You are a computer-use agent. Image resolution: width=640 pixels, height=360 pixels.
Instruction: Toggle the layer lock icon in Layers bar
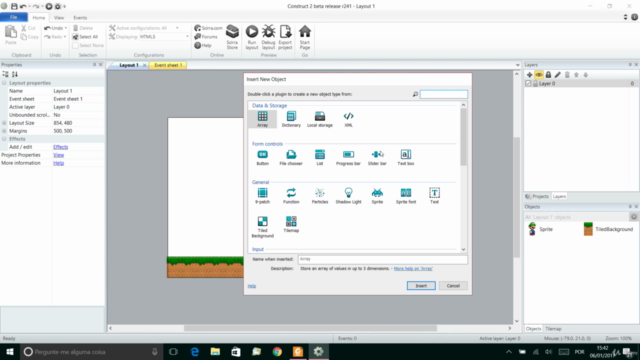pos(548,75)
